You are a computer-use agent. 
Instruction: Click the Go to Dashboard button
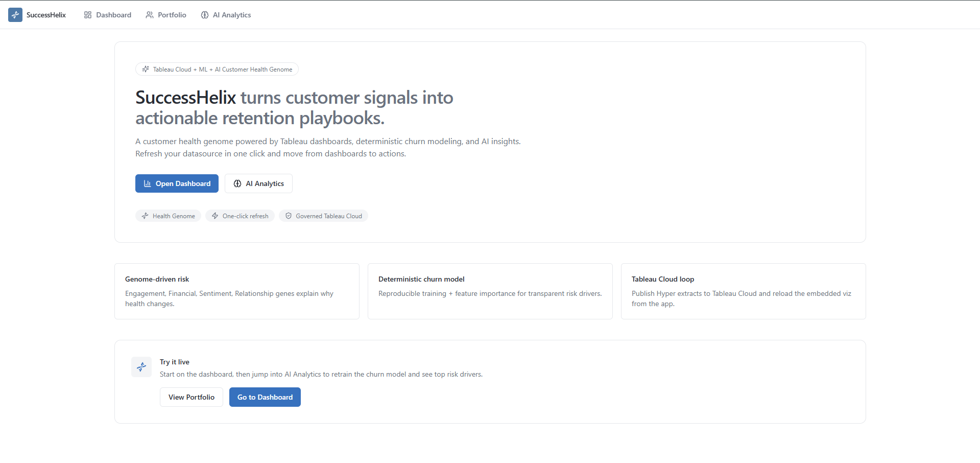265,397
